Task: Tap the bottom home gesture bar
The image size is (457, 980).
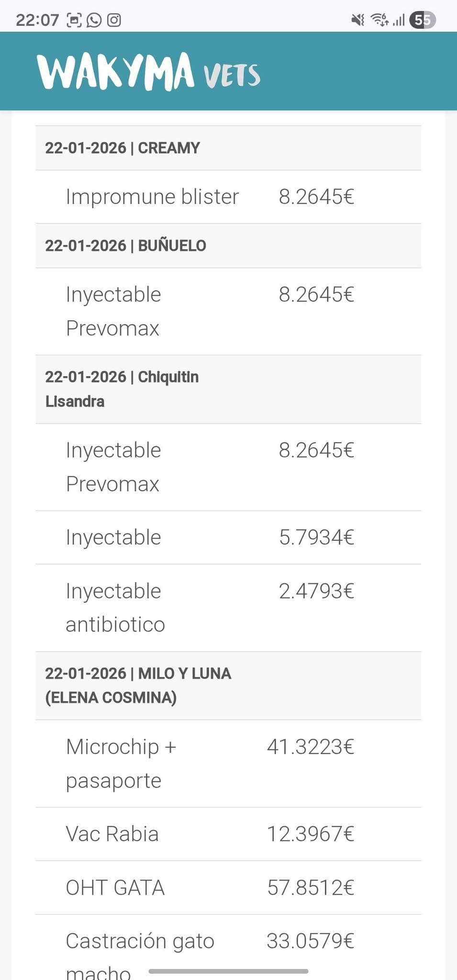Action: (x=228, y=971)
